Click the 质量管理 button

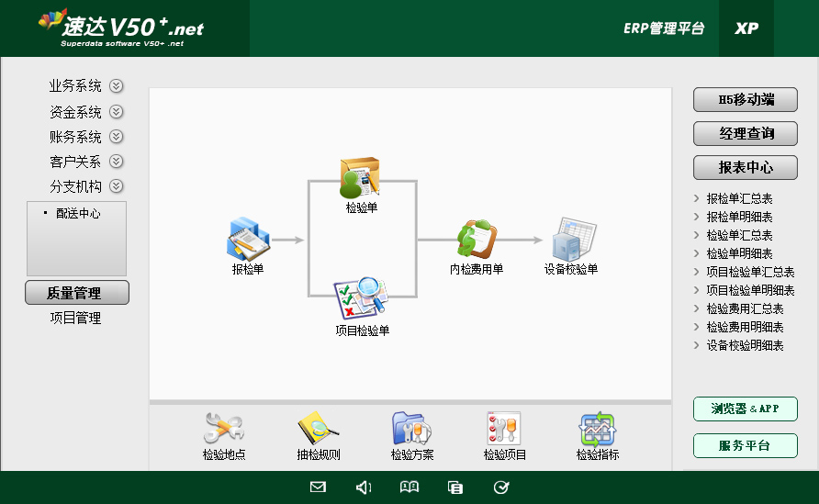tap(77, 293)
